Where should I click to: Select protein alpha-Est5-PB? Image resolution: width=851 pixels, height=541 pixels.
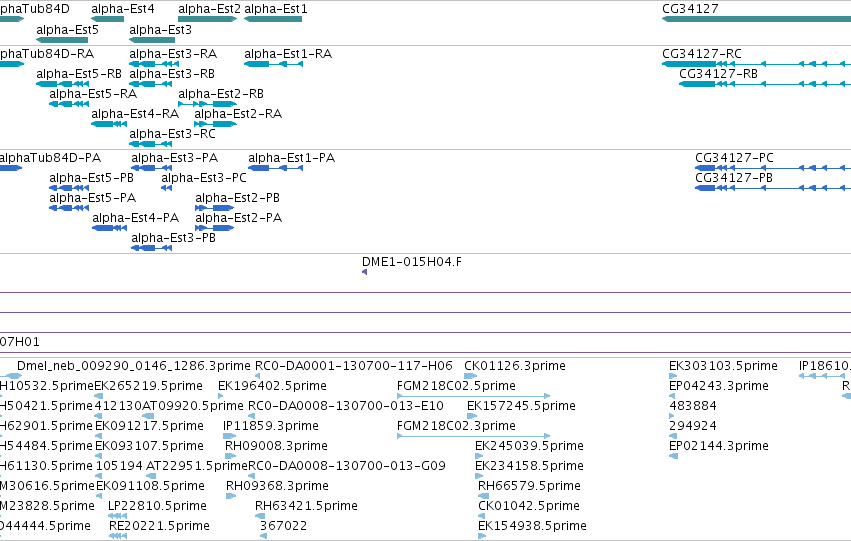point(69,188)
